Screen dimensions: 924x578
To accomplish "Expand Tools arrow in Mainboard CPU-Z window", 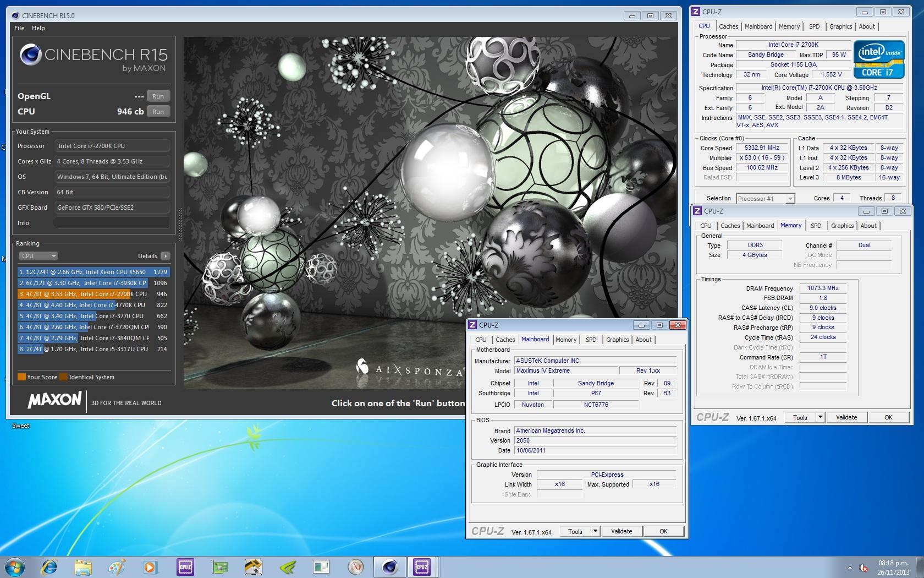I will click(595, 531).
